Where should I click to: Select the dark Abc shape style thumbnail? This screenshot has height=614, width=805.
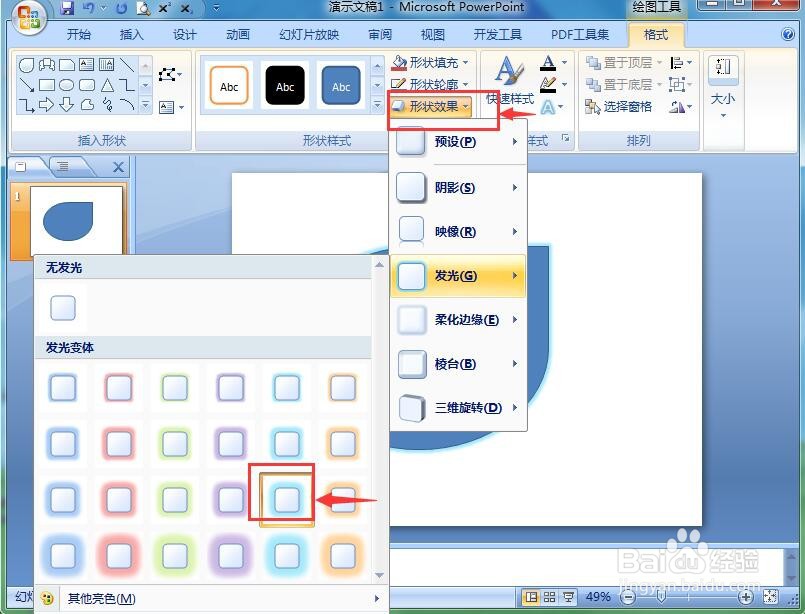click(x=284, y=85)
